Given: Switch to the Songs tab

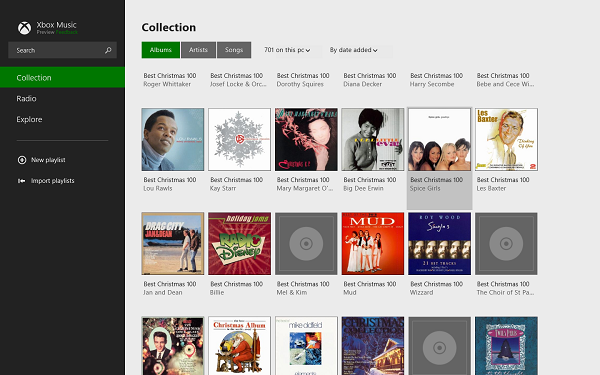Looking at the screenshot, I should 234,50.
